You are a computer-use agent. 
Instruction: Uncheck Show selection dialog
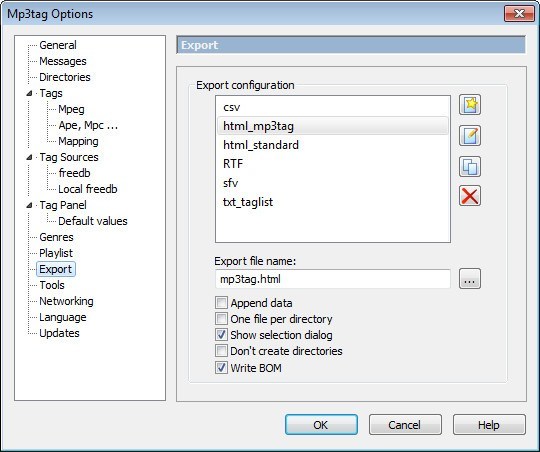[221, 335]
